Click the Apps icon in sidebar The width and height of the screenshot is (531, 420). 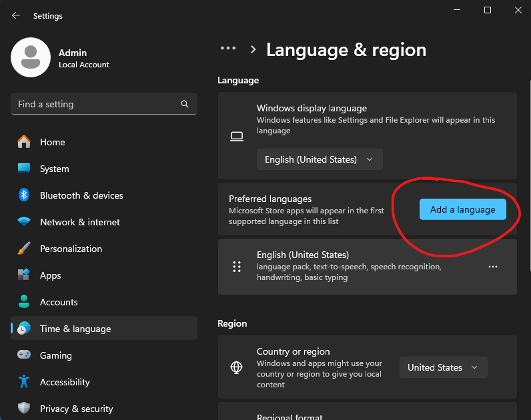(24, 275)
